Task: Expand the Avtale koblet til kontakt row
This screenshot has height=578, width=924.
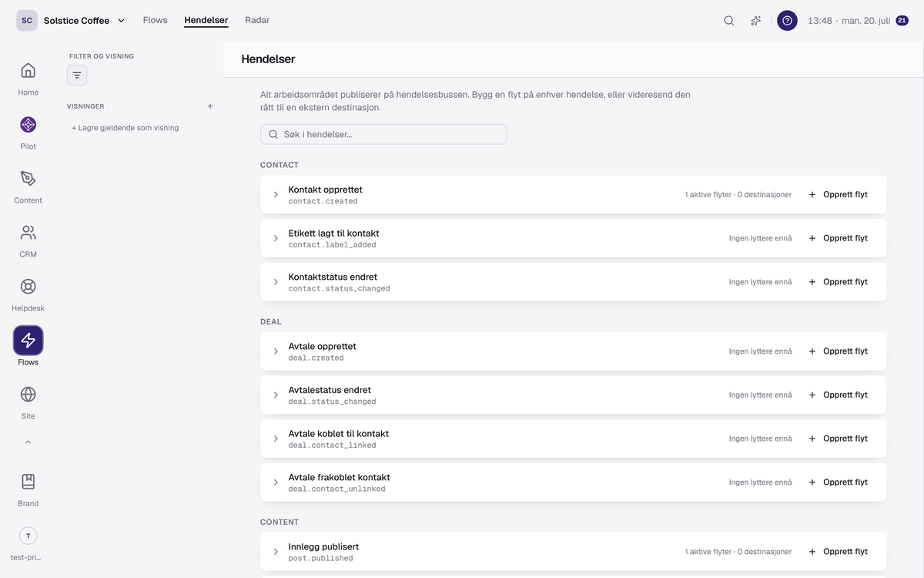Action: coord(276,439)
